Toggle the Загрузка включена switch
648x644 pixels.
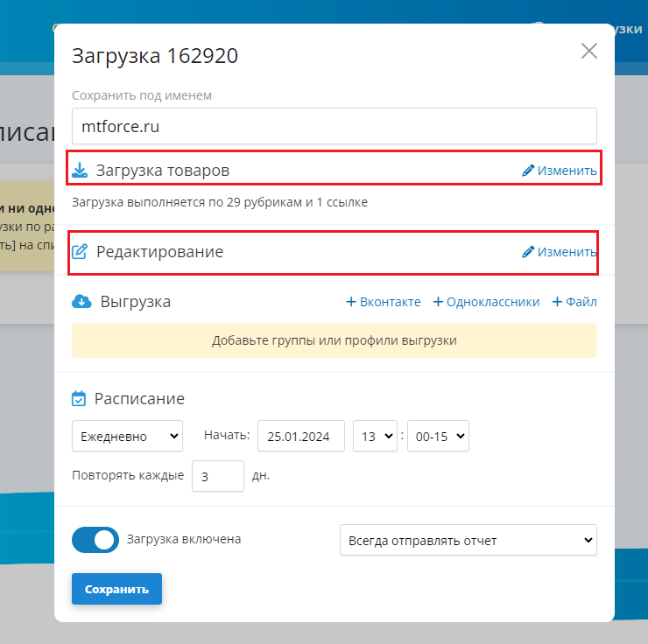click(x=95, y=540)
